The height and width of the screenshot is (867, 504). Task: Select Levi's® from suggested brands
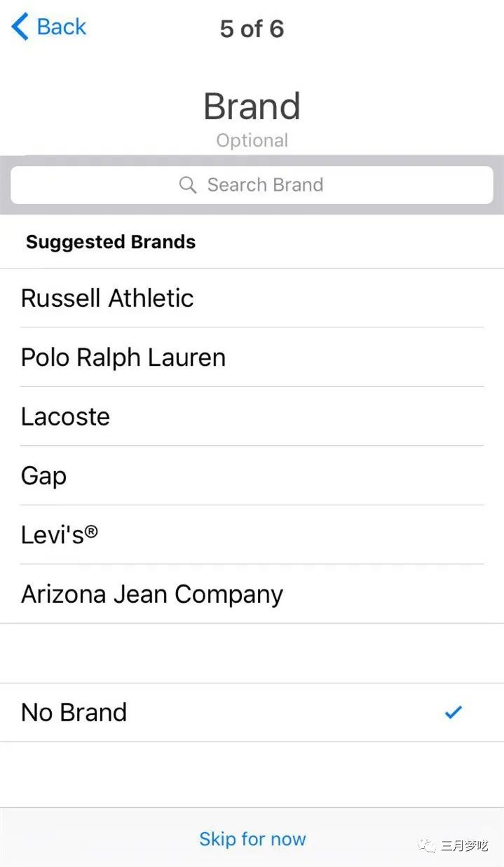60,535
